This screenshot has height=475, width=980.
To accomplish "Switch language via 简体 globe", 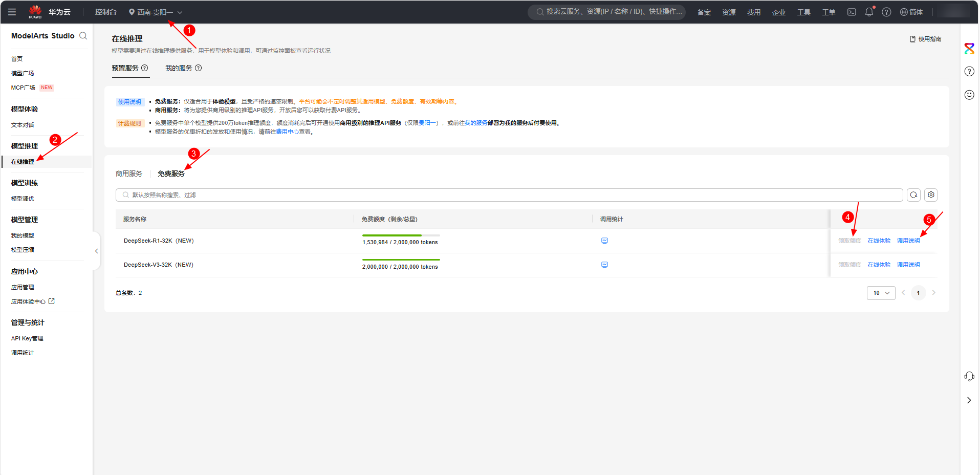I will pos(911,12).
